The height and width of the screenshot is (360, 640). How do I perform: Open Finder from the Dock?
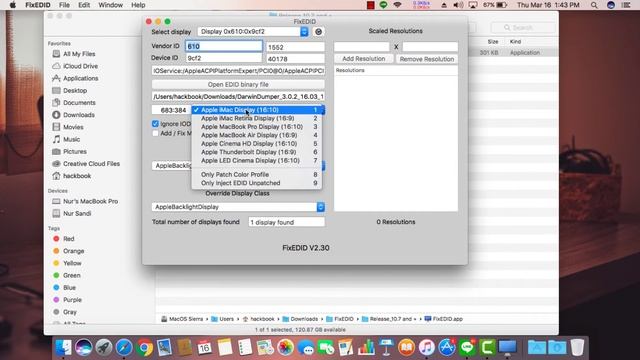[63, 348]
